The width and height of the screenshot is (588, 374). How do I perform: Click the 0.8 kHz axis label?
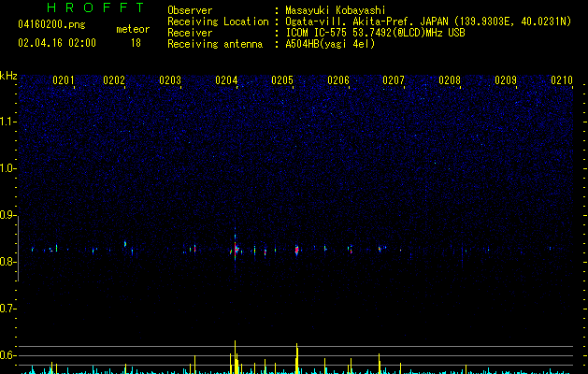7,262
